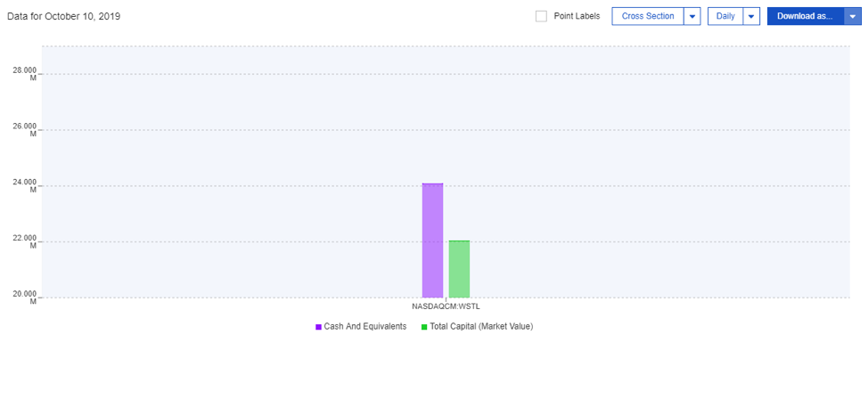Toggle Cash And Equivalents legend label
Image resolution: width=868 pixels, height=400 pixels.
(365, 327)
